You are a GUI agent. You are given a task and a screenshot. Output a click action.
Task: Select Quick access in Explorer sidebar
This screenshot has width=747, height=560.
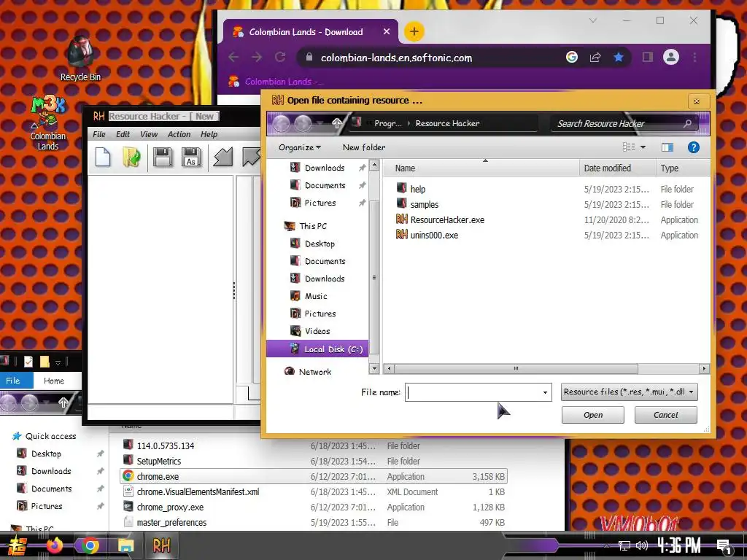[x=44, y=436]
